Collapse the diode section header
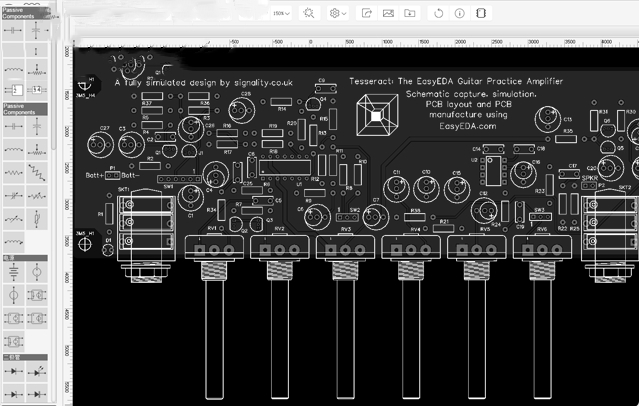 click(25, 357)
